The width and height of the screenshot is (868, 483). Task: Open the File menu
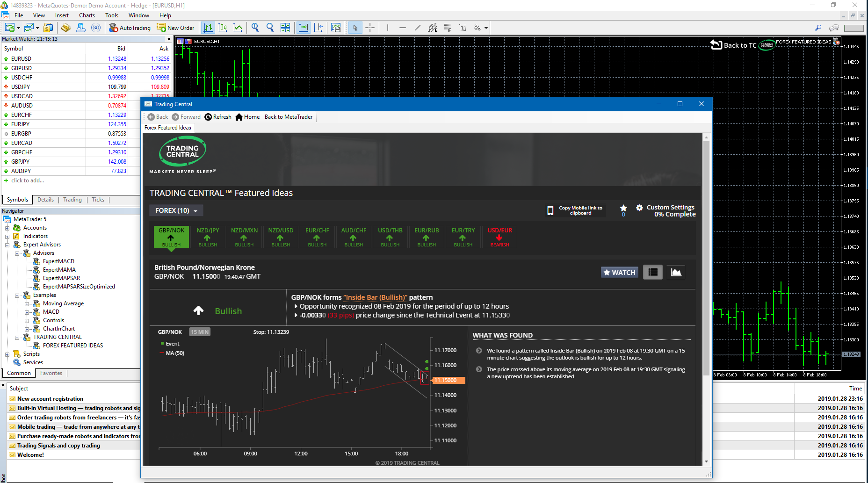(x=19, y=15)
